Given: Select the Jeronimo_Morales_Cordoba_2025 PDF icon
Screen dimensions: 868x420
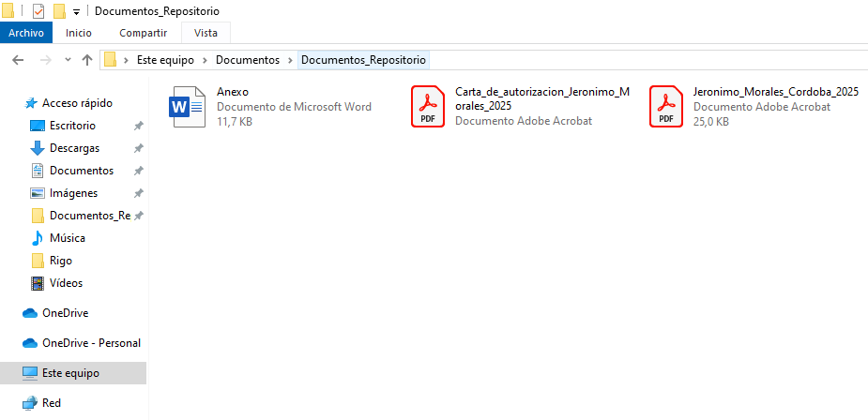Looking at the screenshot, I should (x=666, y=107).
